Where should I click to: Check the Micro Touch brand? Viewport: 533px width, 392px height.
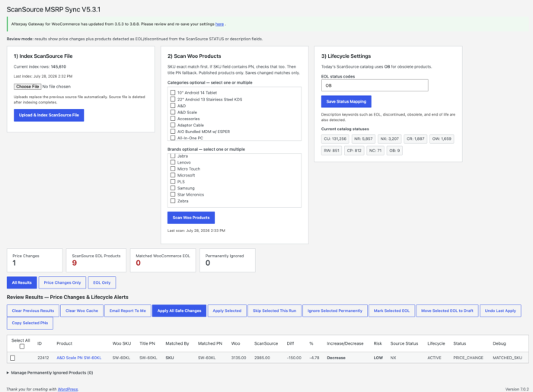tap(173, 169)
